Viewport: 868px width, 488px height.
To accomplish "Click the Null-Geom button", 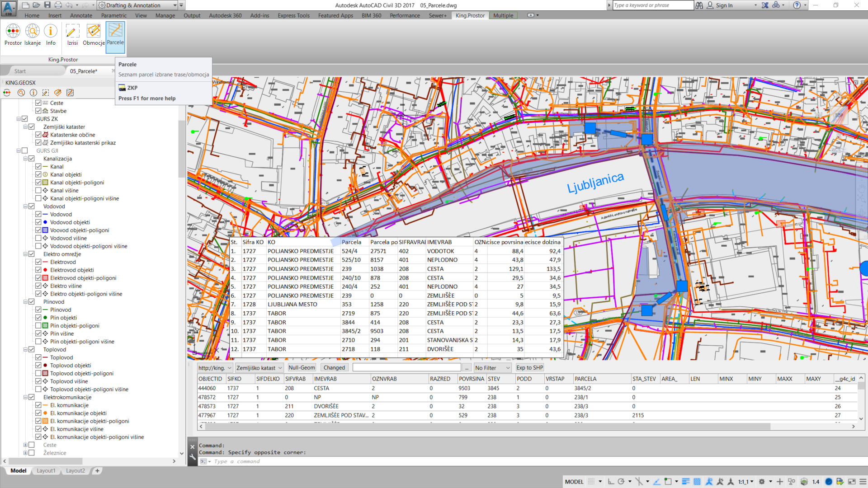I will click(x=302, y=368).
